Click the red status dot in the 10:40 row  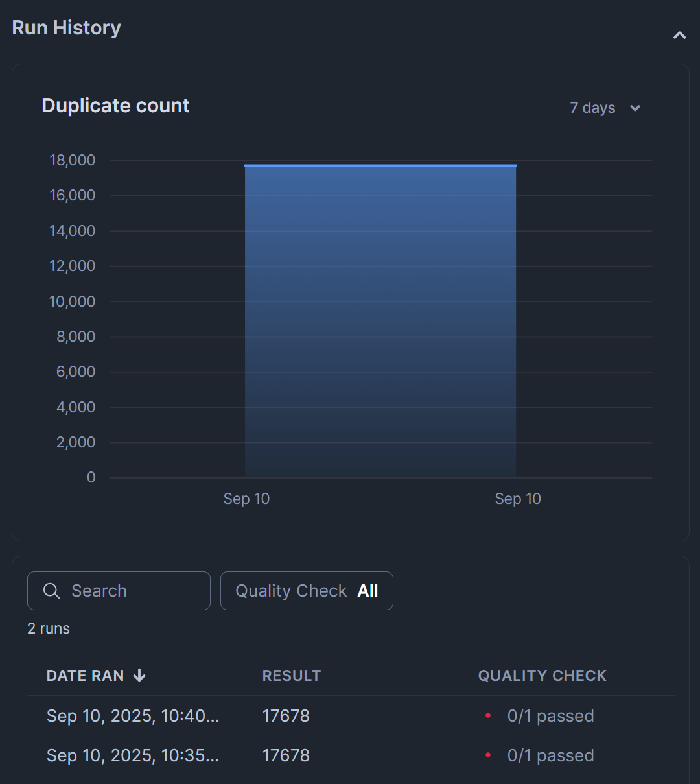[x=488, y=715]
